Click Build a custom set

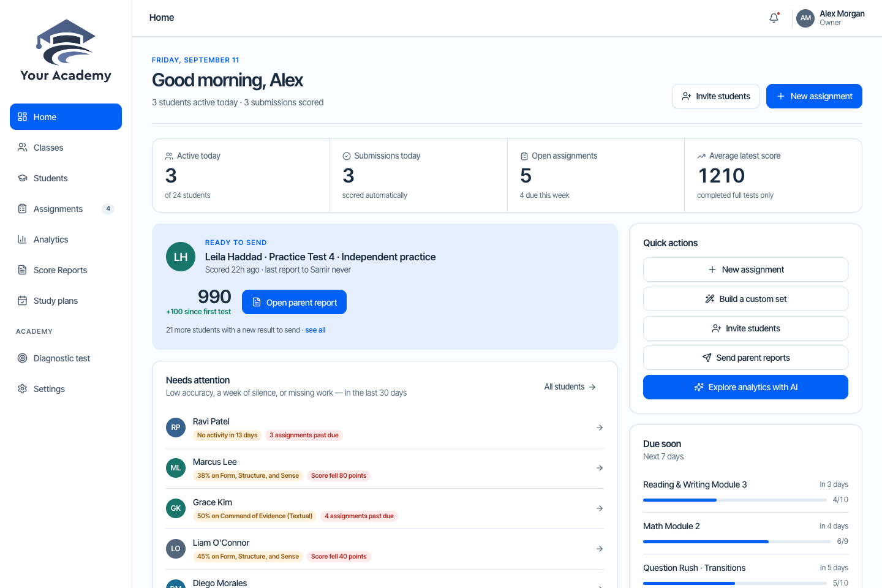click(745, 299)
